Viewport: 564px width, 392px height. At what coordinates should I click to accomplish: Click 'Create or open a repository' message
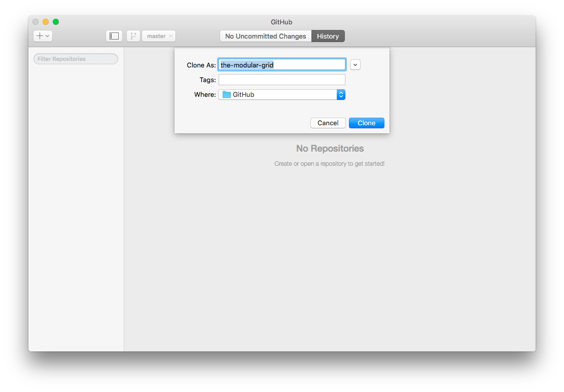[x=330, y=164]
